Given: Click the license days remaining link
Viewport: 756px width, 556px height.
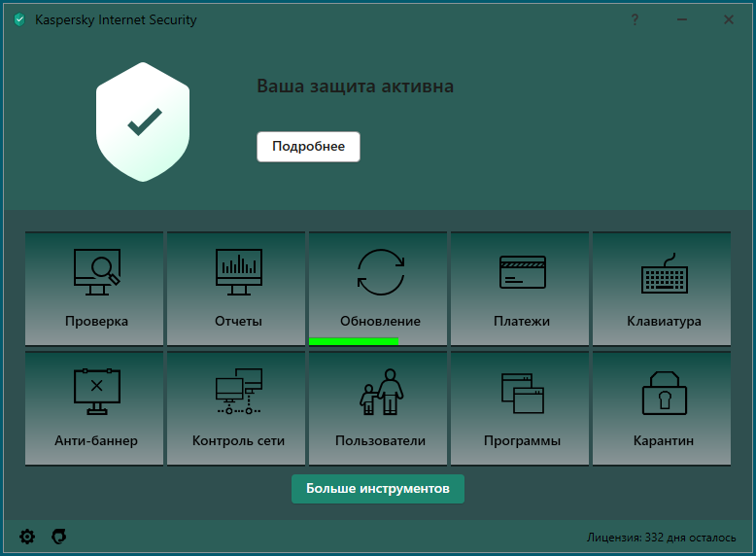Looking at the screenshot, I should coord(661,538).
